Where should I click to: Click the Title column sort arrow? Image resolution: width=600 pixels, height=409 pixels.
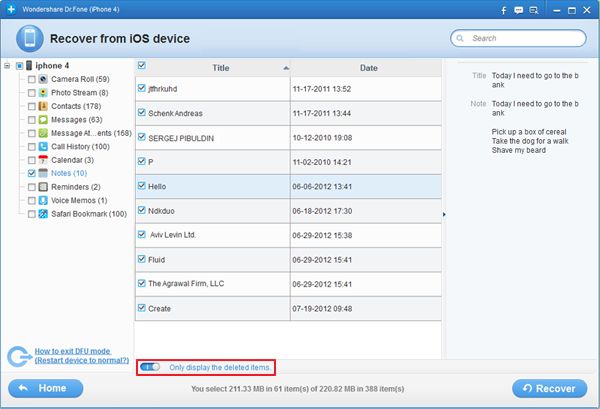pyautogui.click(x=286, y=68)
